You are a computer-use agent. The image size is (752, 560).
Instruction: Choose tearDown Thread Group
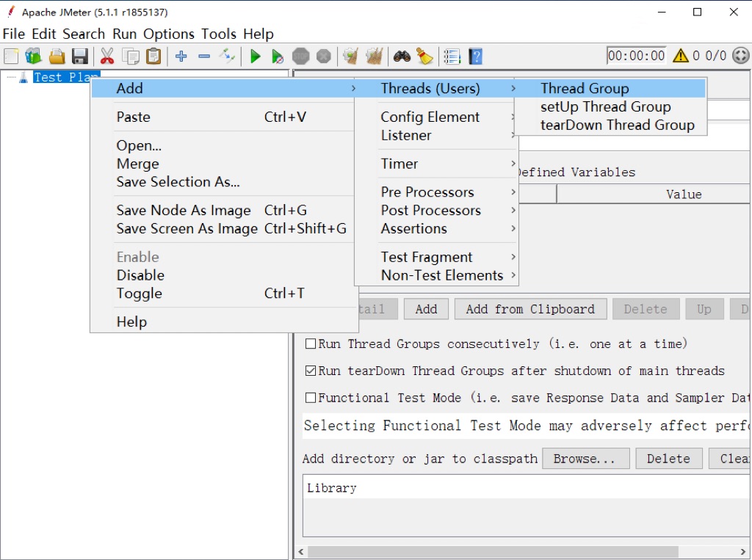pos(610,125)
